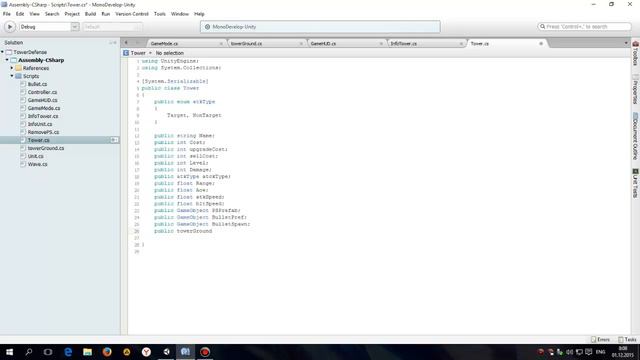Close the towerGround.cs tab
The height and width of the screenshot is (360, 640).
click(x=301, y=44)
